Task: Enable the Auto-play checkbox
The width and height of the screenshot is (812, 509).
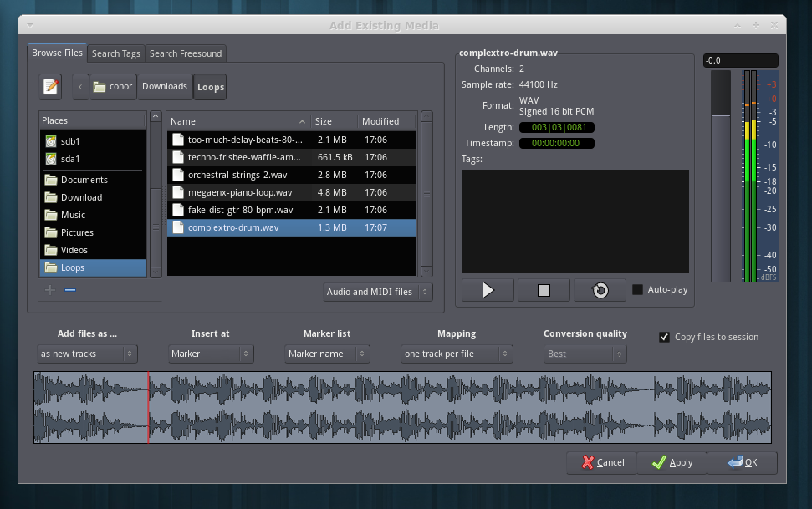Action: point(638,289)
